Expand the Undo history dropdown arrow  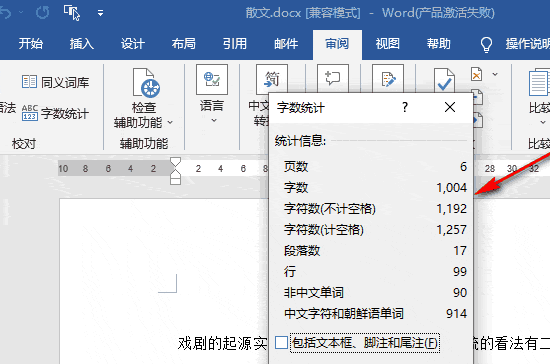click(x=21, y=13)
